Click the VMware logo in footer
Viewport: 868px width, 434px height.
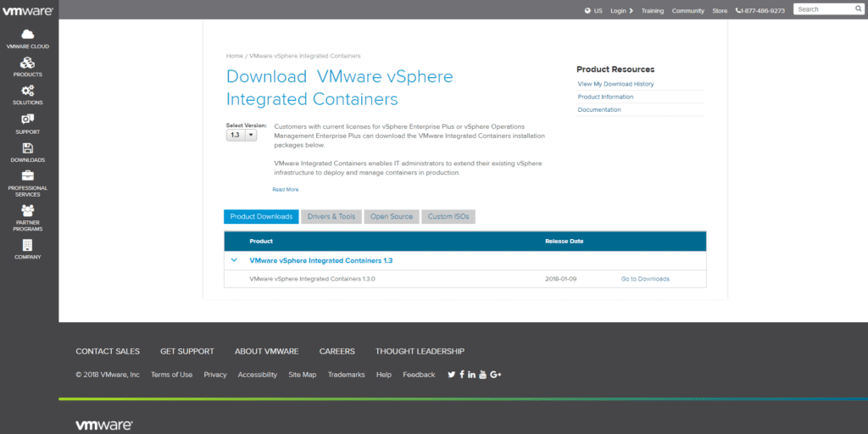tap(104, 426)
